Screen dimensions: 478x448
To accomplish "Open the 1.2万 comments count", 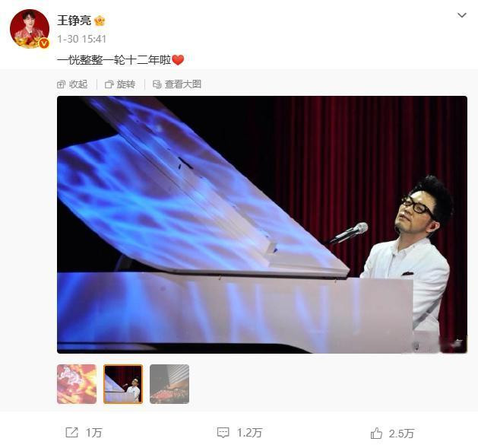I will [250, 433].
